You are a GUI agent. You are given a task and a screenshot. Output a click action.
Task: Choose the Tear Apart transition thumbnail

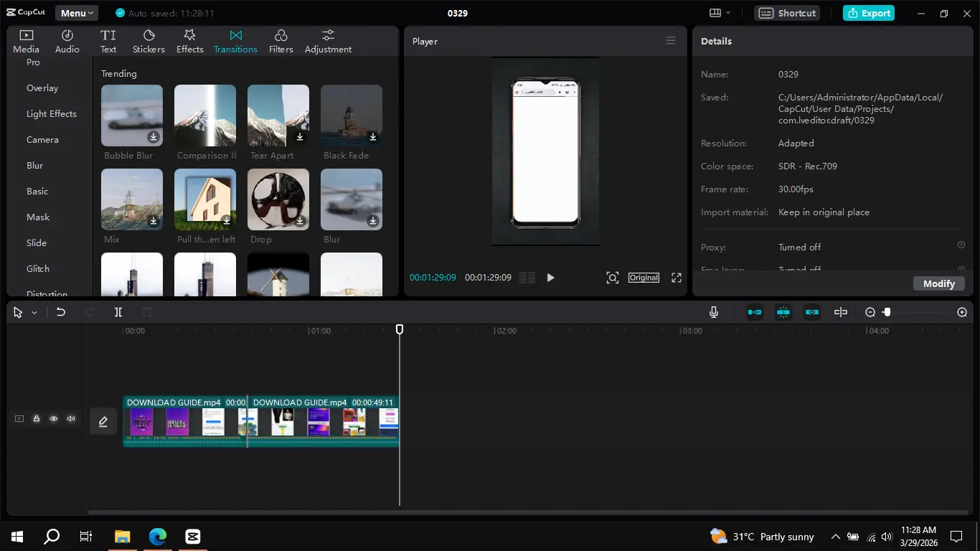278,116
